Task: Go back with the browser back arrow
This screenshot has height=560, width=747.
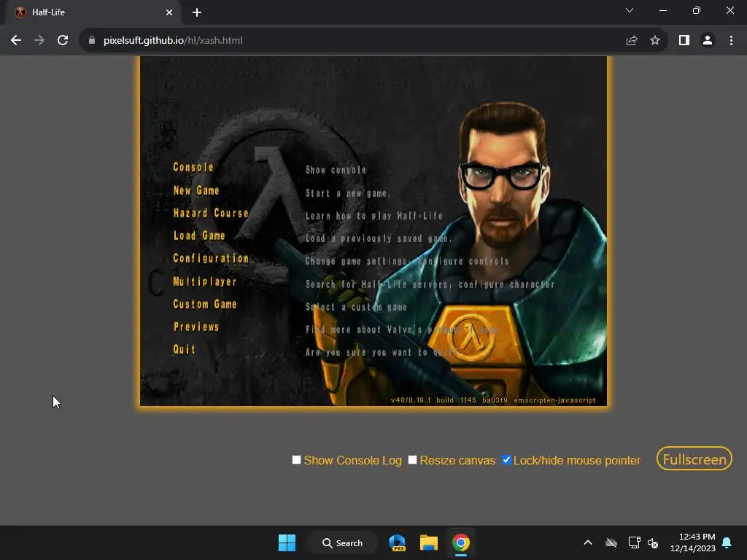Action: (x=16, y=41)
